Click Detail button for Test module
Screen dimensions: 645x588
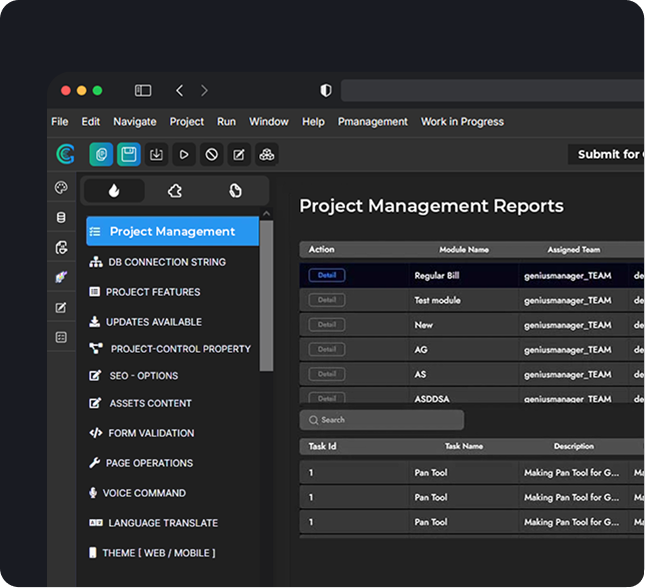click(327, 300)
